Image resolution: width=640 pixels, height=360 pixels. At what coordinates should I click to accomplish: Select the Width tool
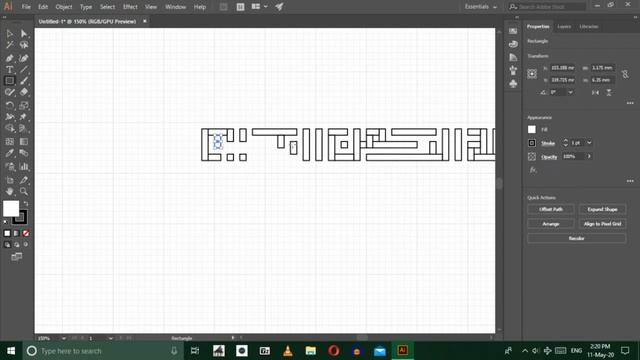tap(10, 117)
